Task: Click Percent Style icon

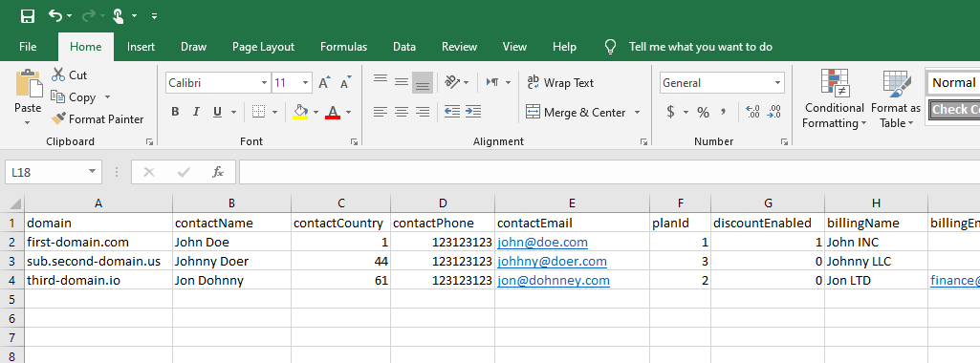Action: [703, 113]
